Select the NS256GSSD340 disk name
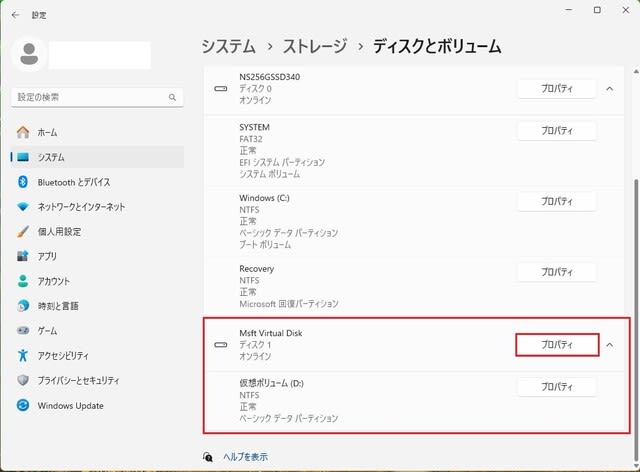640x472 pixels. 270,77
